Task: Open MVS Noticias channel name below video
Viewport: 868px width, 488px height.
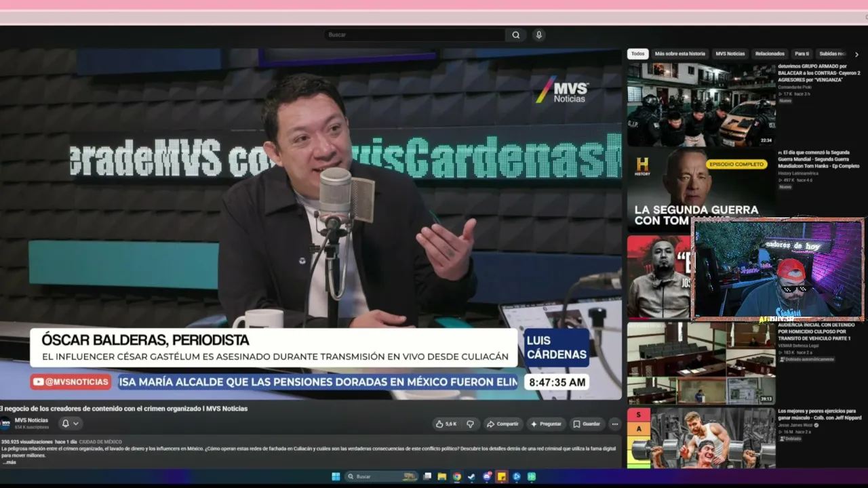Action: (x=31, y=420)
